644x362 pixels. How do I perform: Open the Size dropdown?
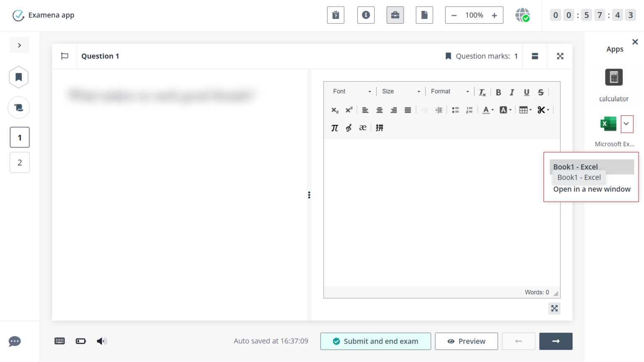pos(400,91)
